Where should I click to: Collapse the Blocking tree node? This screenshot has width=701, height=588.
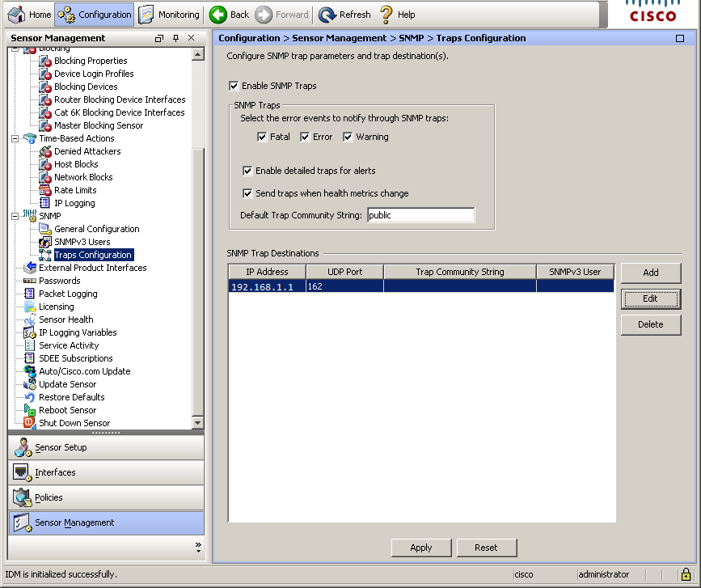[x=15, y=49]
